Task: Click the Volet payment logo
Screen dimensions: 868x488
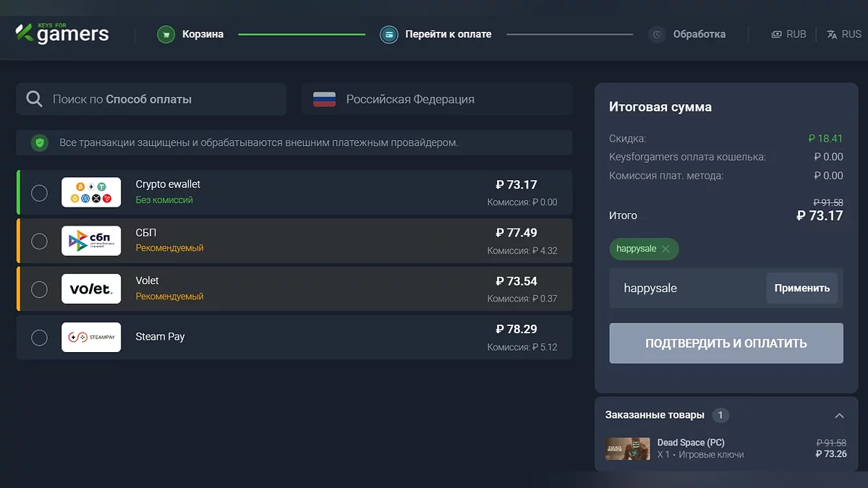Action: click(x=91, y=289)
